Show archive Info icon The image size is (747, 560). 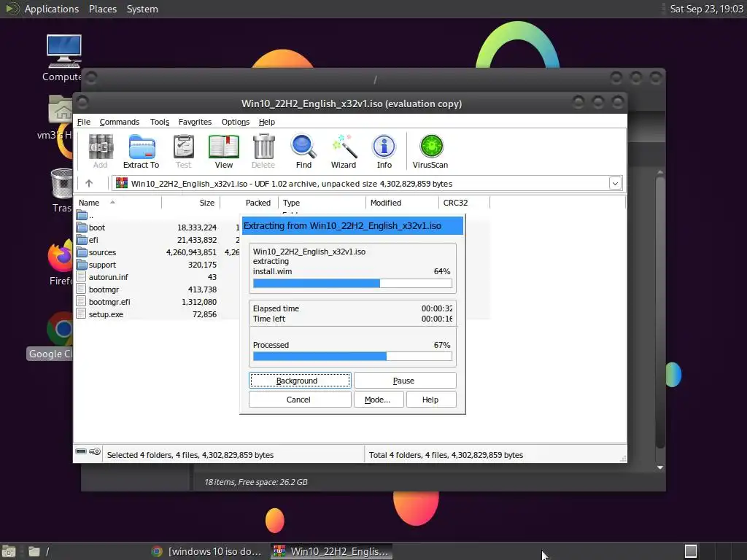(384, 152)
